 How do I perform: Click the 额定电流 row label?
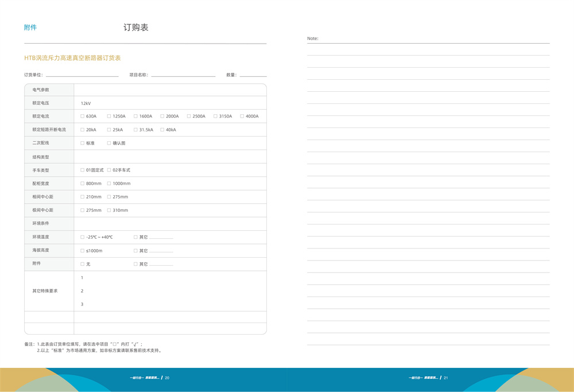point(41,116)
